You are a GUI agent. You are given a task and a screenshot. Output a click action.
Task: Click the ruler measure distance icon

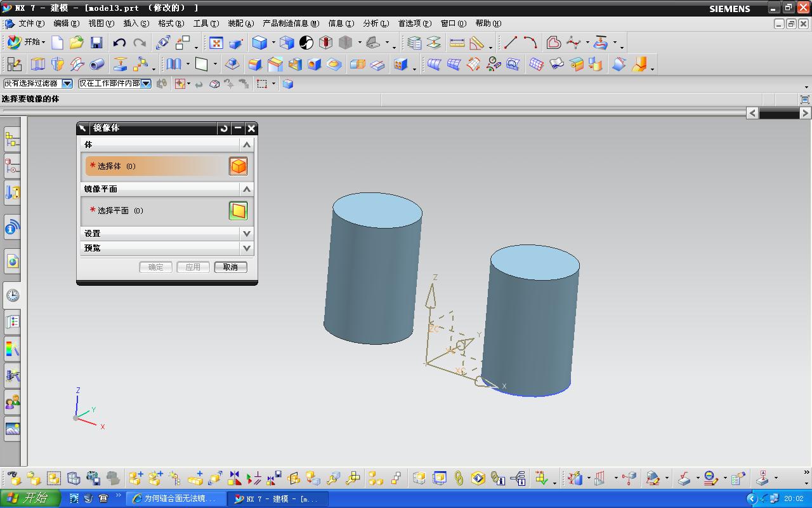click(x=457, y=43)
